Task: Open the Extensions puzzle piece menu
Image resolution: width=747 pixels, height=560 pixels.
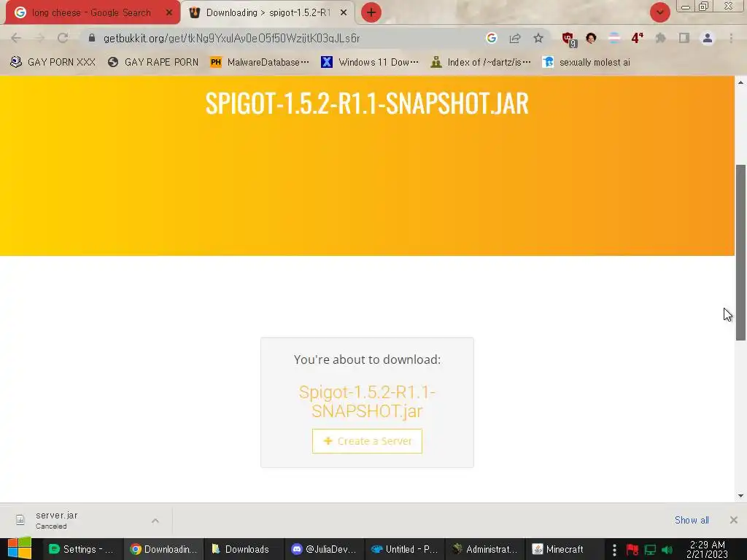Action: pyautogui.click(x=661, y=38)
